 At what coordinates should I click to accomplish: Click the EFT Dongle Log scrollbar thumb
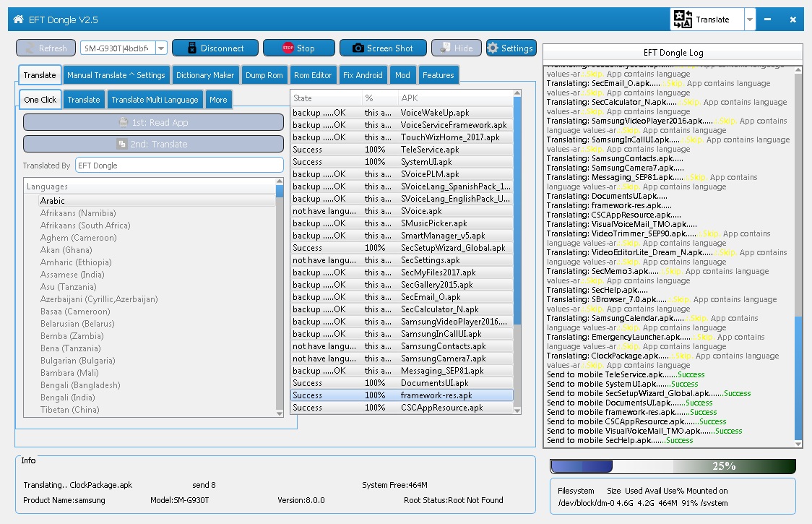(x=798, y=377)
